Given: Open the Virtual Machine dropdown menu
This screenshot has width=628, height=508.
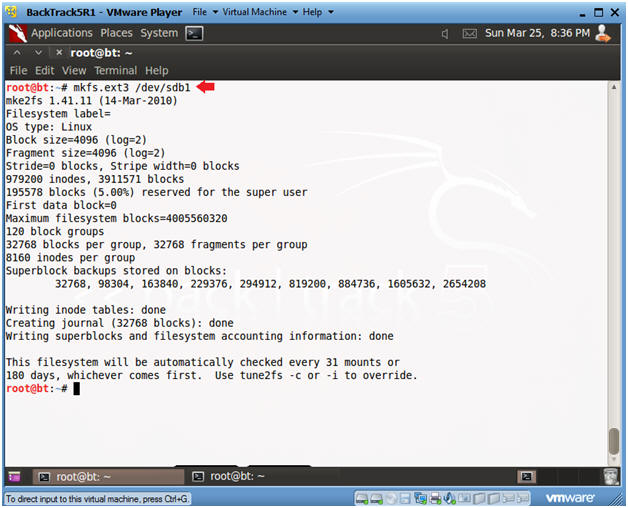Looking at the screenshot, I should click(x=260, y=12).
